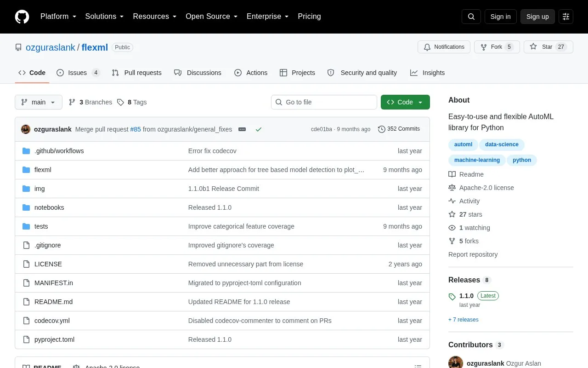Expand the Resources menu
The height and width of the screenshot is (368, 588).
(155, 17)
